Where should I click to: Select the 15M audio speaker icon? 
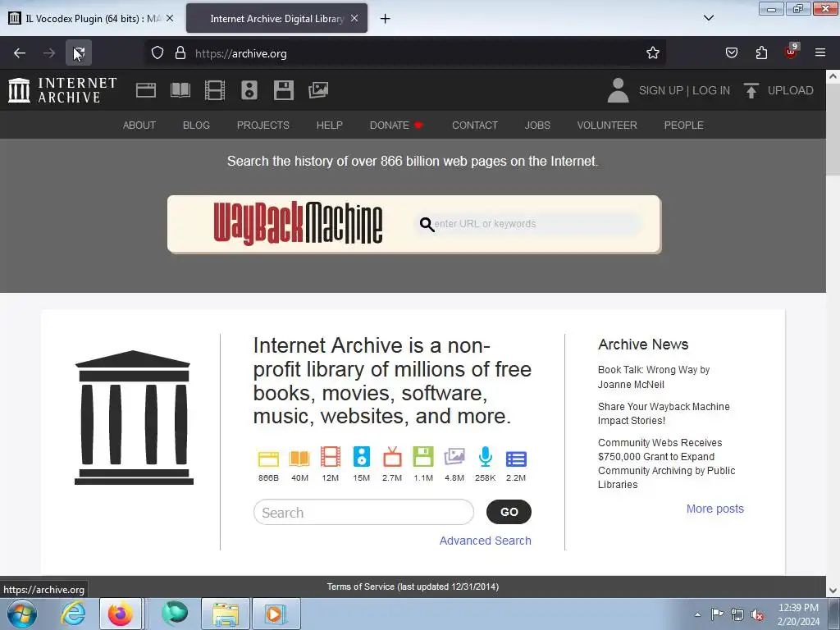(362, 457)
